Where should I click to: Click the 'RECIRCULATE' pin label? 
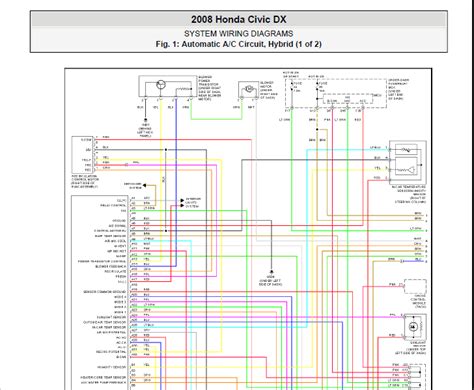(115, 272)
